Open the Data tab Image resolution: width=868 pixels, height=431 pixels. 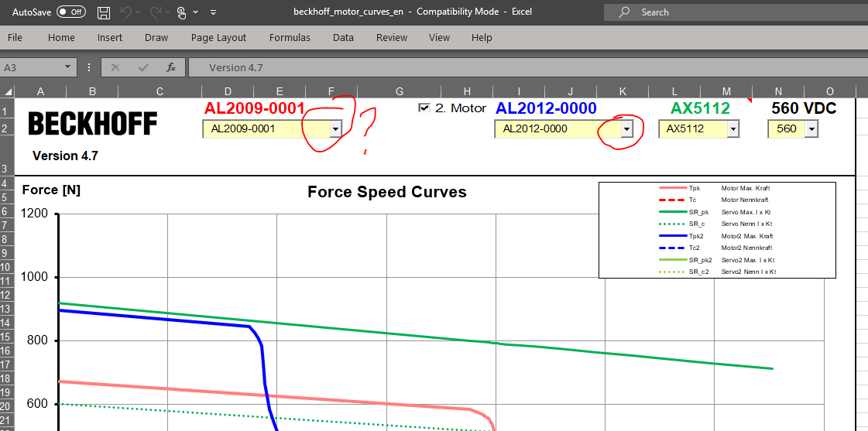[343, 38]
